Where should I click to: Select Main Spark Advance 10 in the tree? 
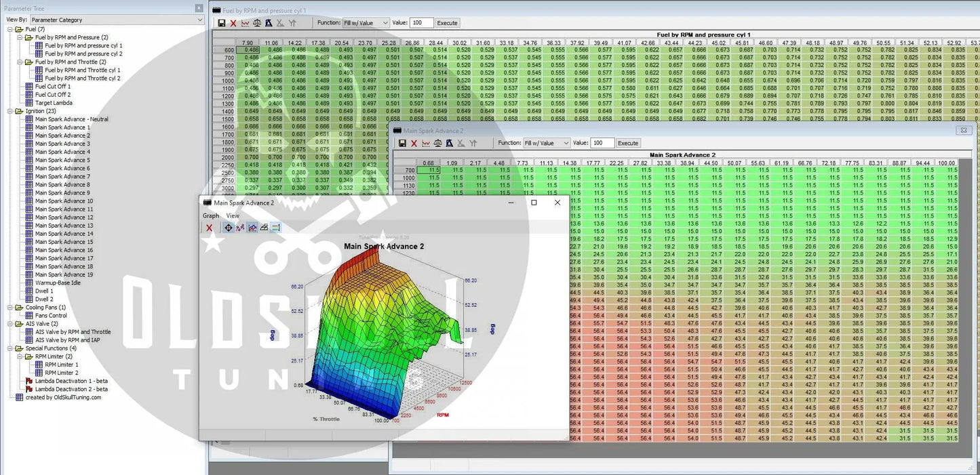pos(64,201)
